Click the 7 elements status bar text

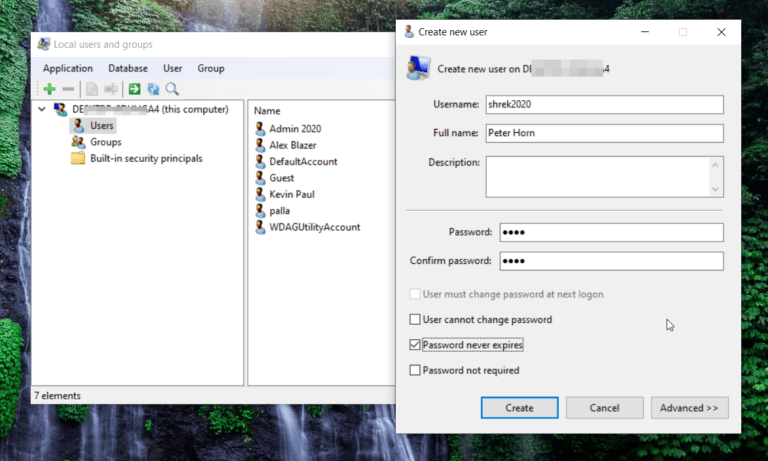57,395
